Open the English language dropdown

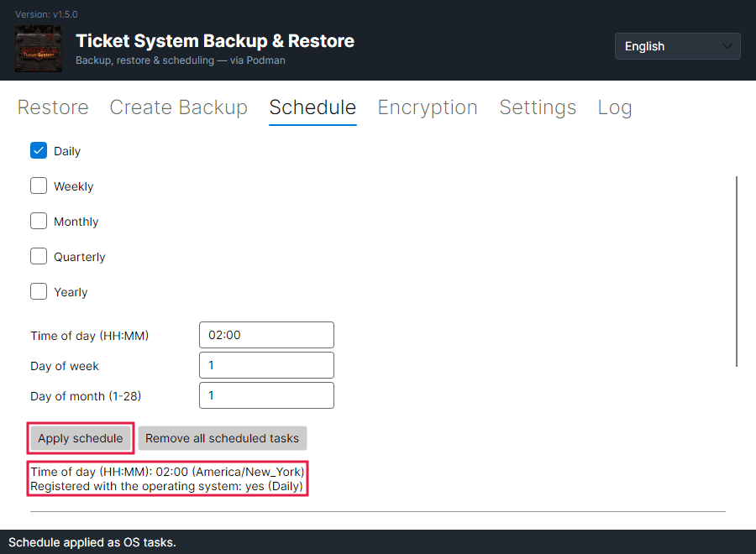[677, 46]
